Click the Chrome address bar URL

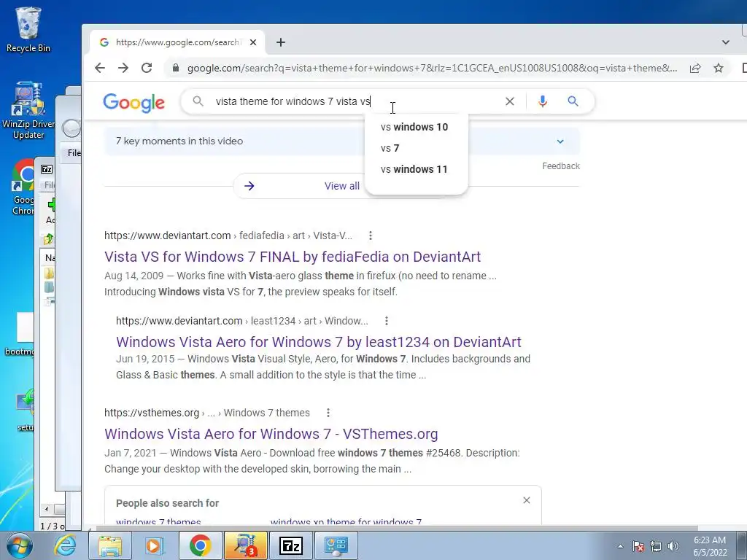[432, 68]
